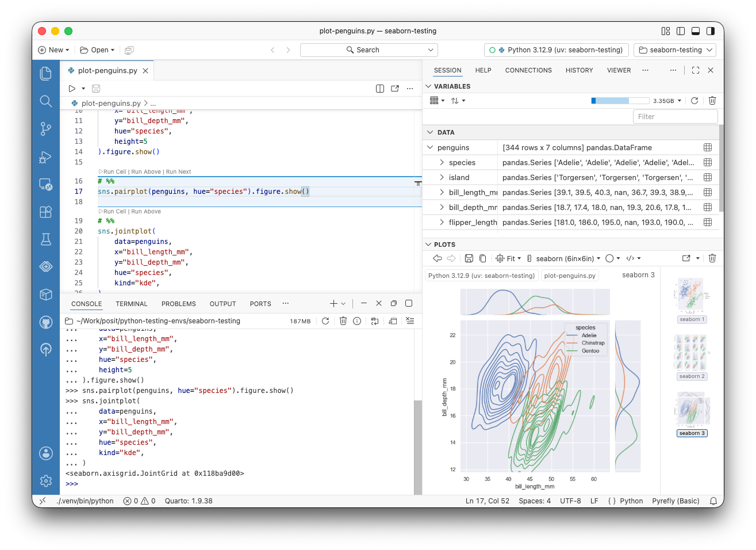
Task: Click Run Above above line 19
Action: coord(146,211)
